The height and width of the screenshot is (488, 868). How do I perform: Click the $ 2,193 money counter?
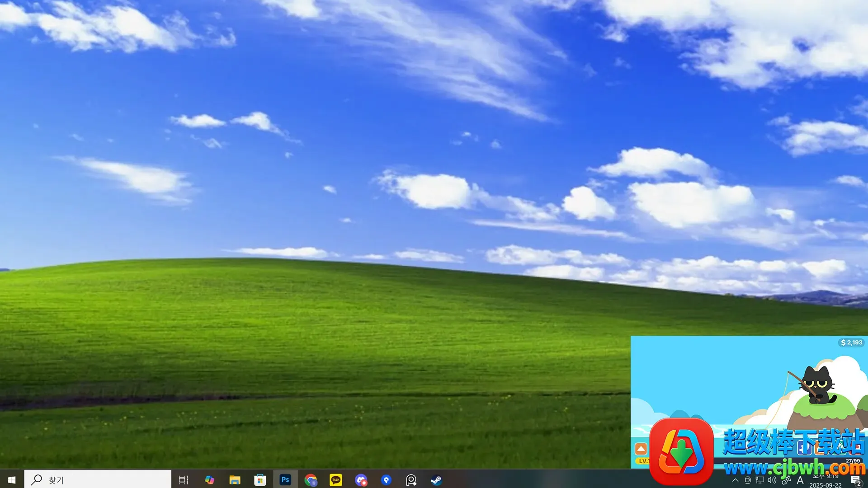click(x=852, y=343)
